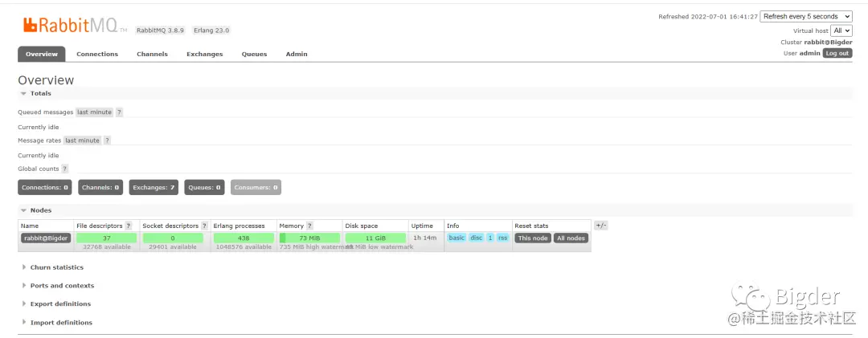Reset stats for This node
Screen dimensions: 868x338
click(x=533, y=238)
